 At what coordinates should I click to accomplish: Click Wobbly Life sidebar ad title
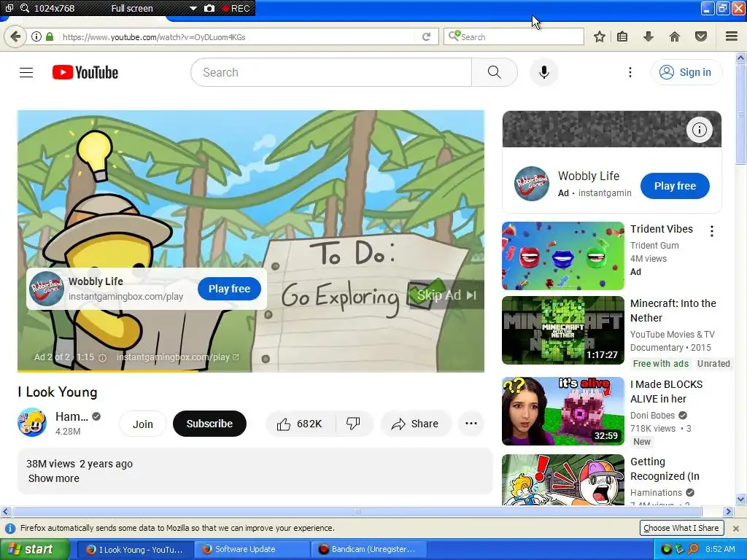589,176
